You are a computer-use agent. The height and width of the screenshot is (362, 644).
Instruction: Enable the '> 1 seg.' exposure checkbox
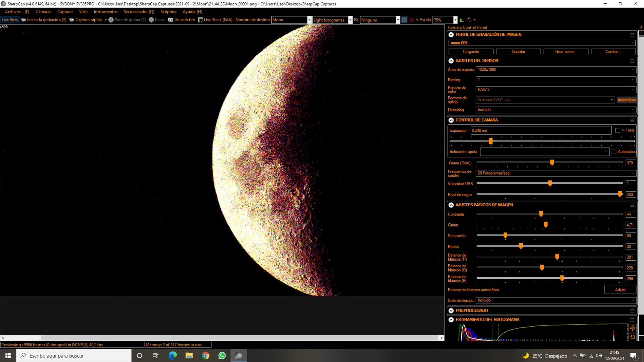coord(617,130)
